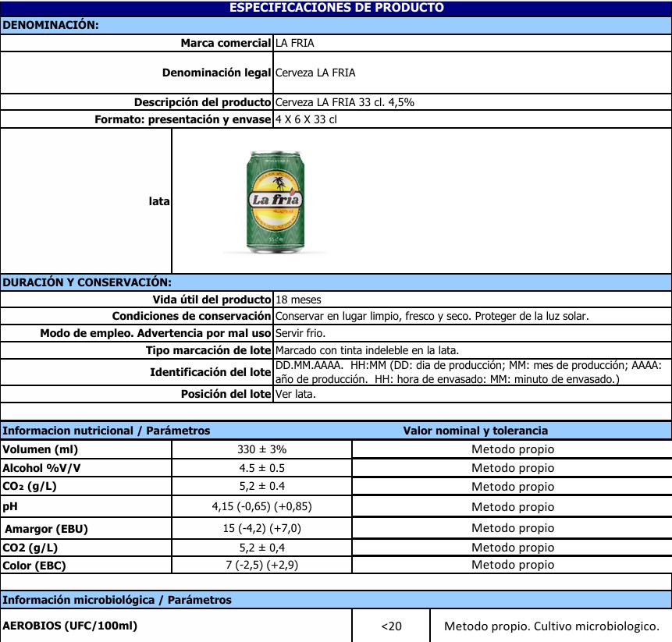
Task: Click the Volumen value 330 ± 3%
Action: 261,449
